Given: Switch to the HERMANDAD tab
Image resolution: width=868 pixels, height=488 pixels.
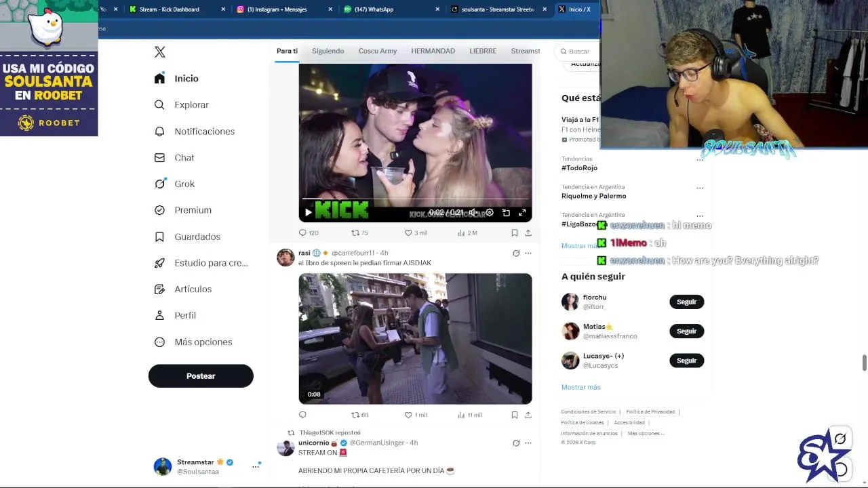Looking at the screenshot, I should [x=433, y=51].
